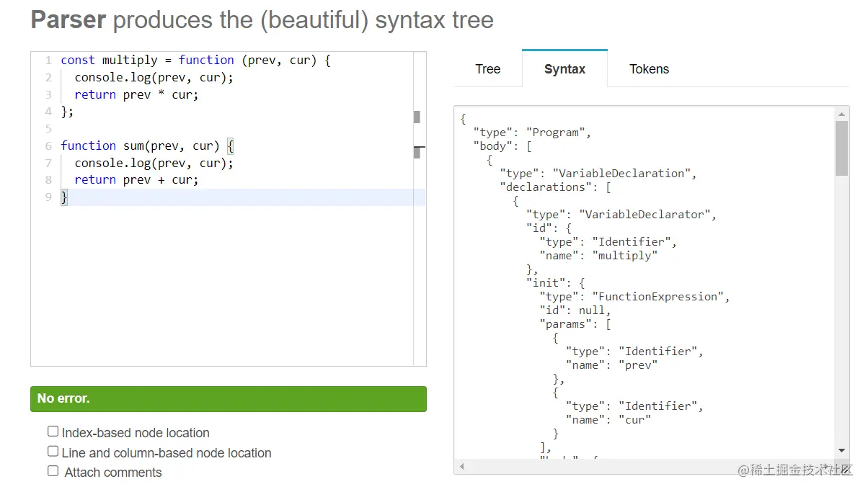Place cursor on line 9 closing brace
This screenshot has width=868, height=492.
(64, 197)
